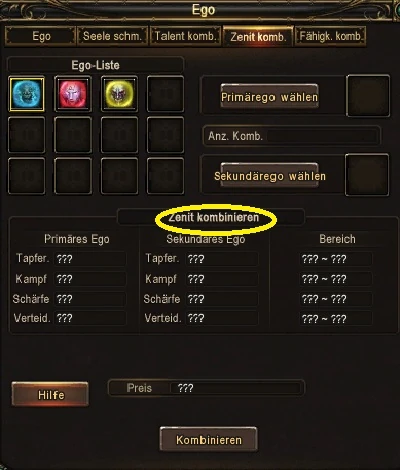Click the Preis field
Screen dimensions: 400x470
pos(207,388)
